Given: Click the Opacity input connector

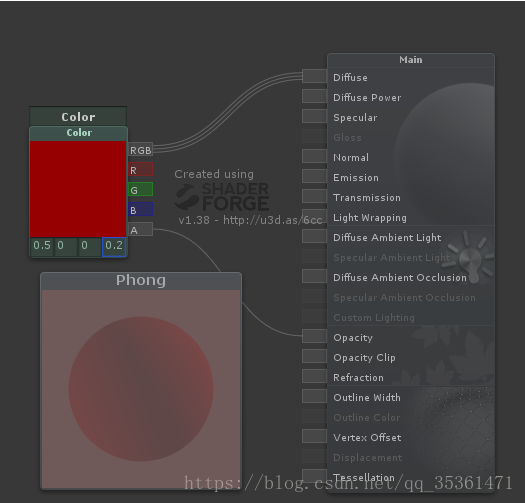Looking at the screenshot, I should coord(314,336).
